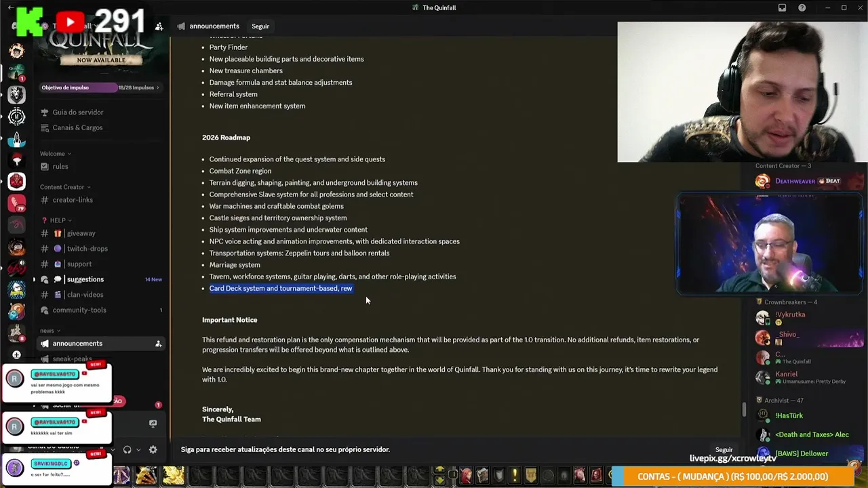
Task: Open the support channel
Action: pos(100,264)
